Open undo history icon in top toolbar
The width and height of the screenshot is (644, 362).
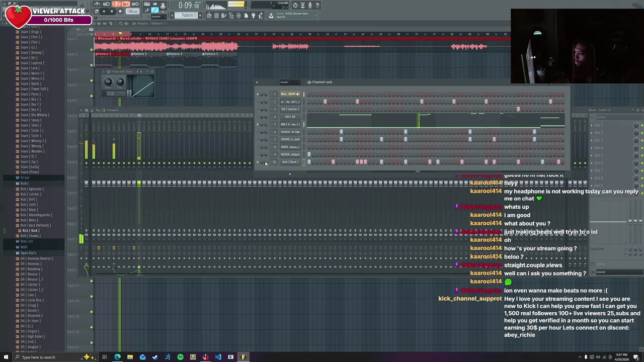tap(295, 5)
